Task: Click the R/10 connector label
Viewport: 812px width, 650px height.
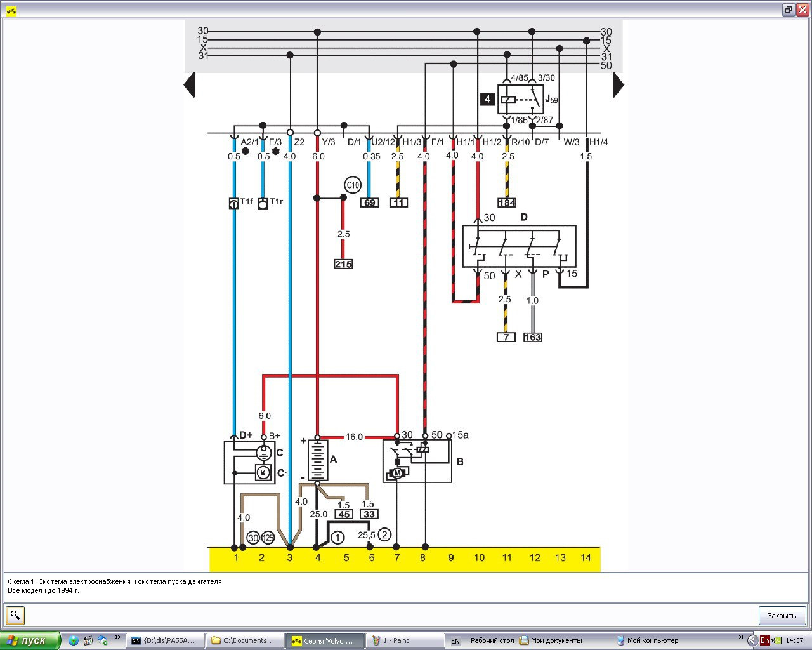Action: tap(520, 142)
